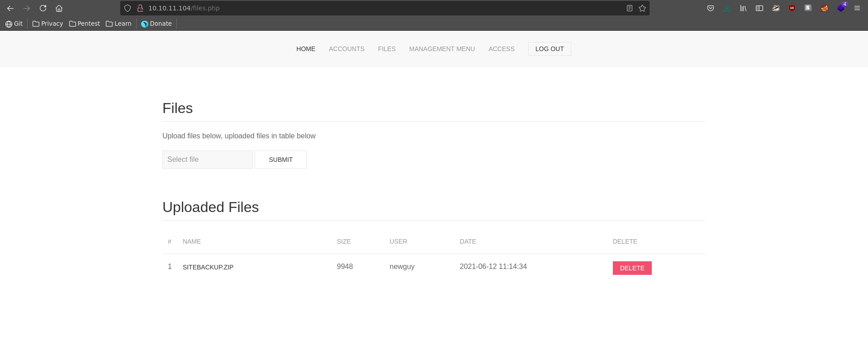Go back to the previous page
Screen dimensions: 868x349
(x=10, y=8)
